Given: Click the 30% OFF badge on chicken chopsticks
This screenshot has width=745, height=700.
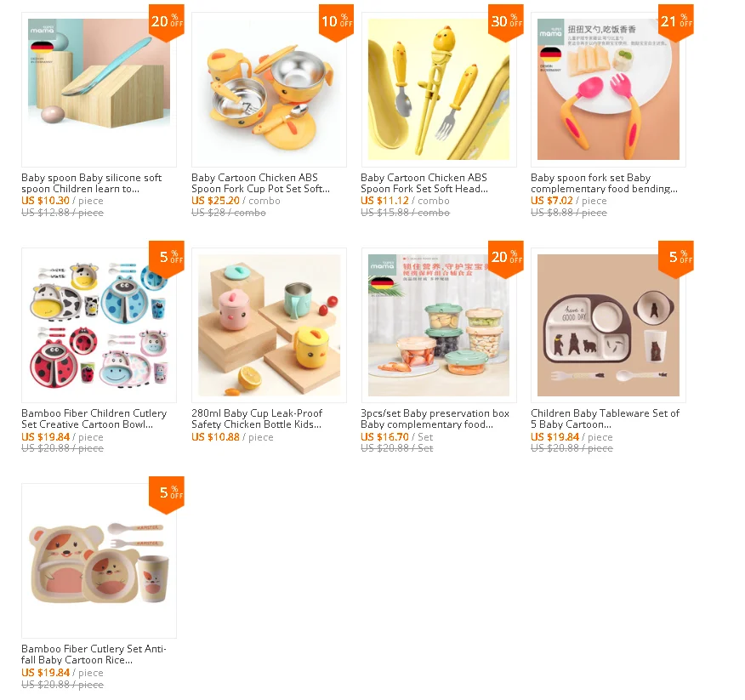Looking at the screenshot, I should (x=507, y=23).
